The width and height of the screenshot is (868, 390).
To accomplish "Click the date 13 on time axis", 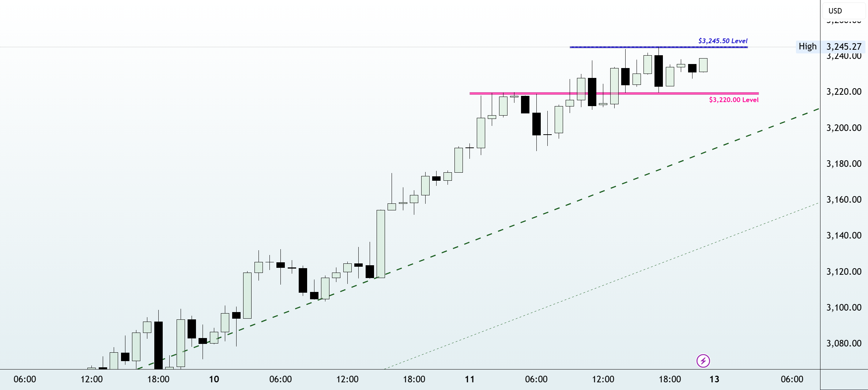I will (x=714, y=379).
